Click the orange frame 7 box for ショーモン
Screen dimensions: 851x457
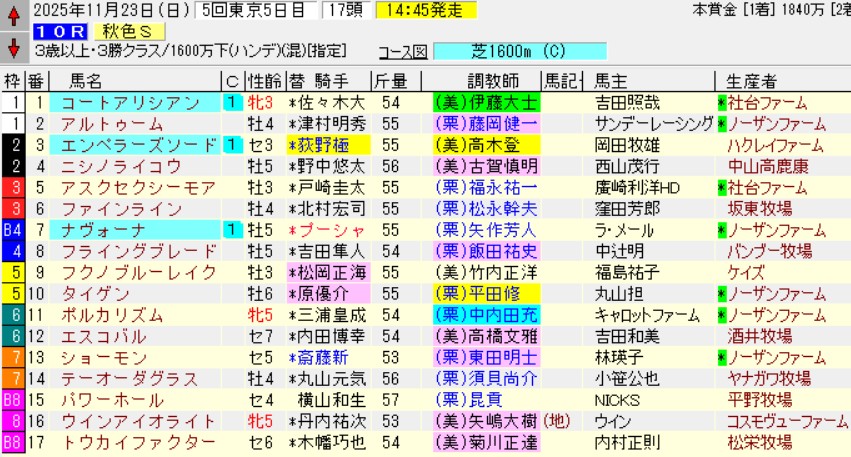click(x=12, y=357)
